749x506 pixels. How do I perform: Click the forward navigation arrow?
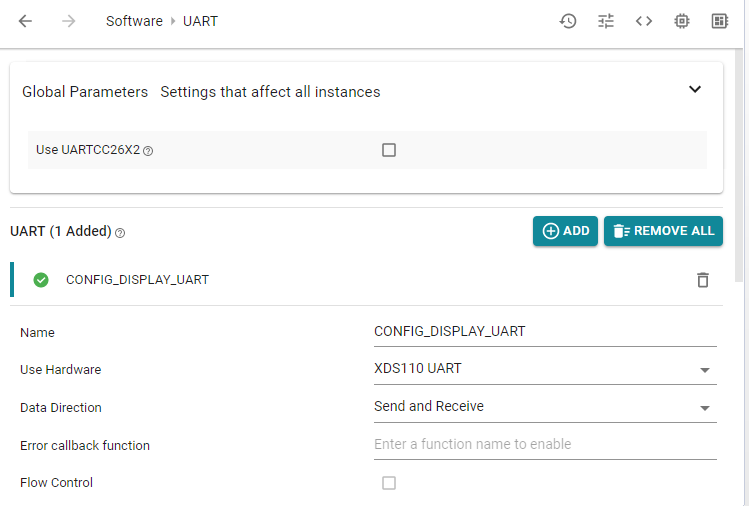pos(68,21)
